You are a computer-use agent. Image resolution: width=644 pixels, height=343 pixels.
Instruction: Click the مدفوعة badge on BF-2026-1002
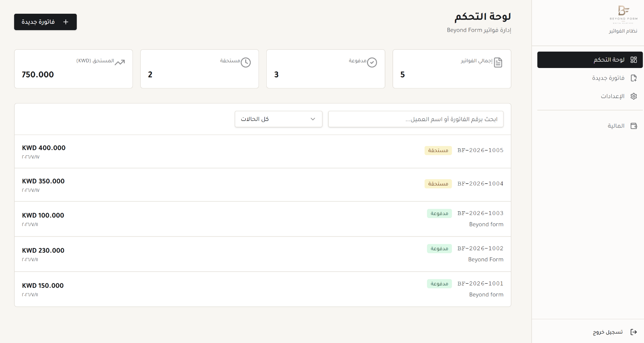439,249
